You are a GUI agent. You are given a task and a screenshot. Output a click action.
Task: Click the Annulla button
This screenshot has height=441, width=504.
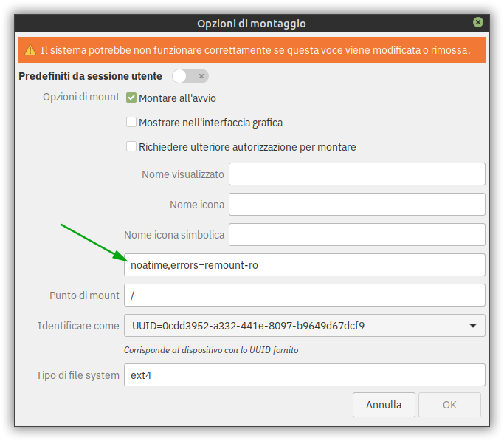point(384,405)
